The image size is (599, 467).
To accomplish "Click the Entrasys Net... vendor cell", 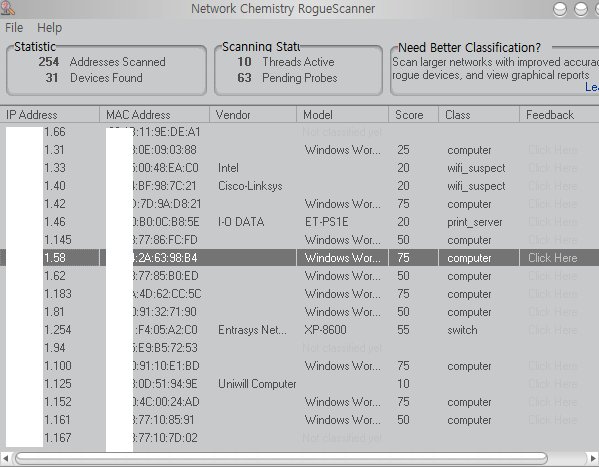I will pos(252,330).
